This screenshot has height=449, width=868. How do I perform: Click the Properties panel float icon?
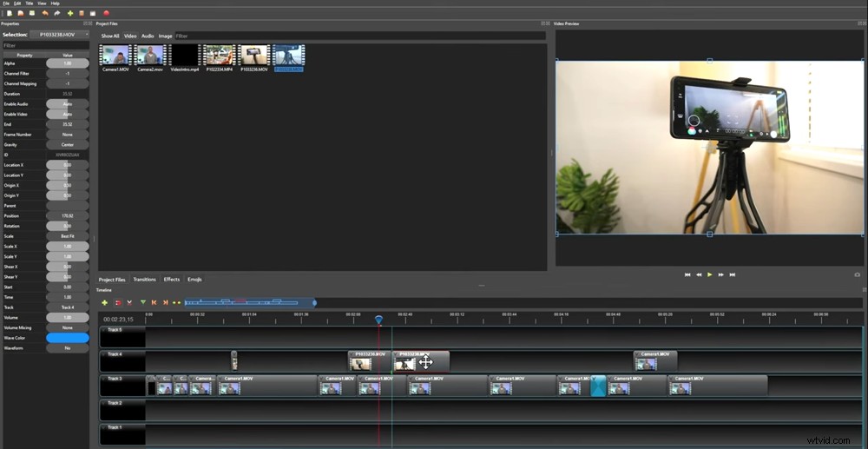85,23
